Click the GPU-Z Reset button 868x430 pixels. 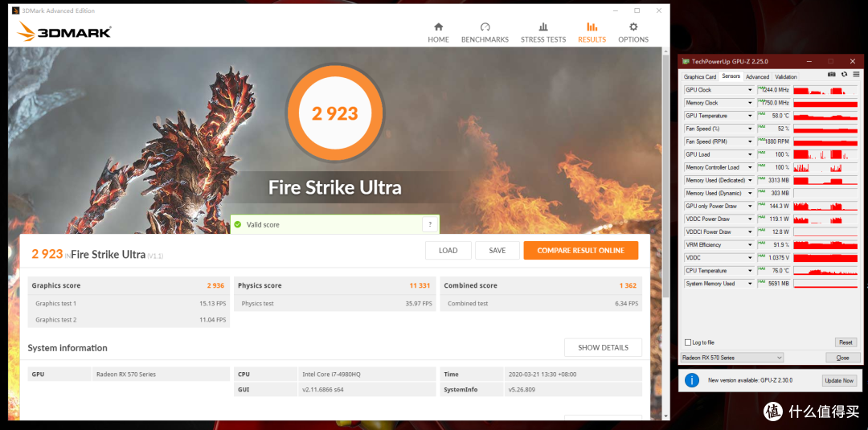point(845,342)
